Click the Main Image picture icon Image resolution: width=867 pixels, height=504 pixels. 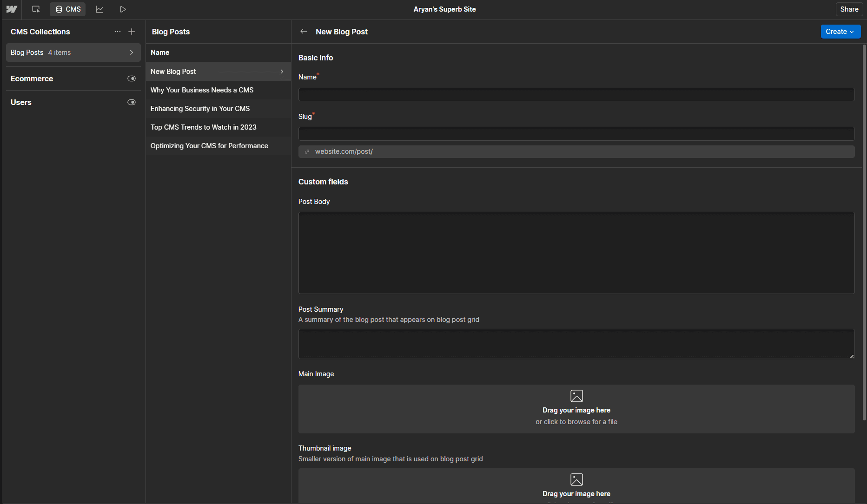click(x=576, y=396)
